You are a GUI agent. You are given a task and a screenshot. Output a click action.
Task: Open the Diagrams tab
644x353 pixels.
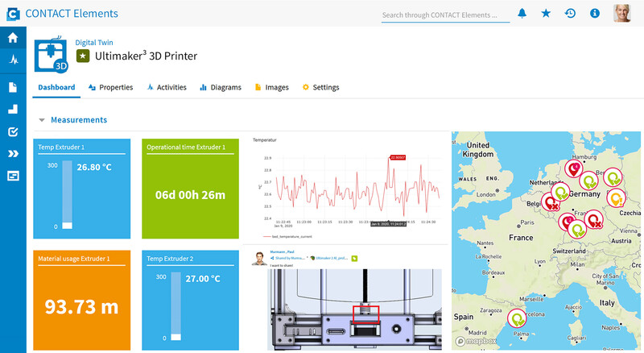(x=221, y=87)
